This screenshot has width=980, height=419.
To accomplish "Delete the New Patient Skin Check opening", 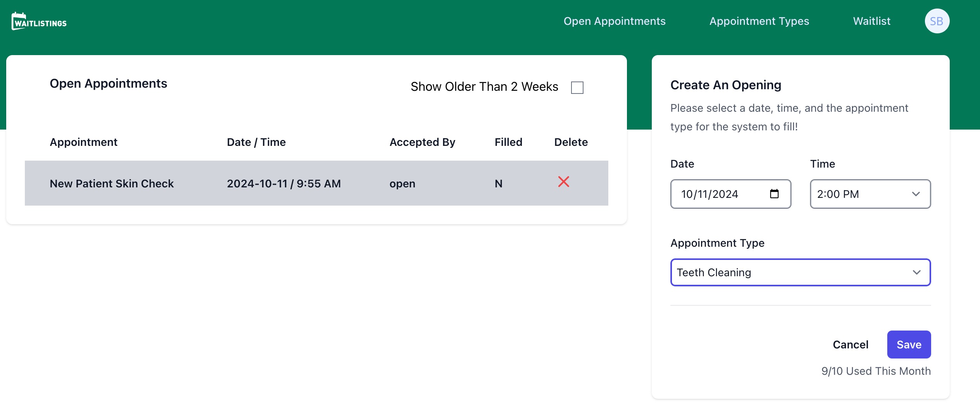I will point(563,182).
